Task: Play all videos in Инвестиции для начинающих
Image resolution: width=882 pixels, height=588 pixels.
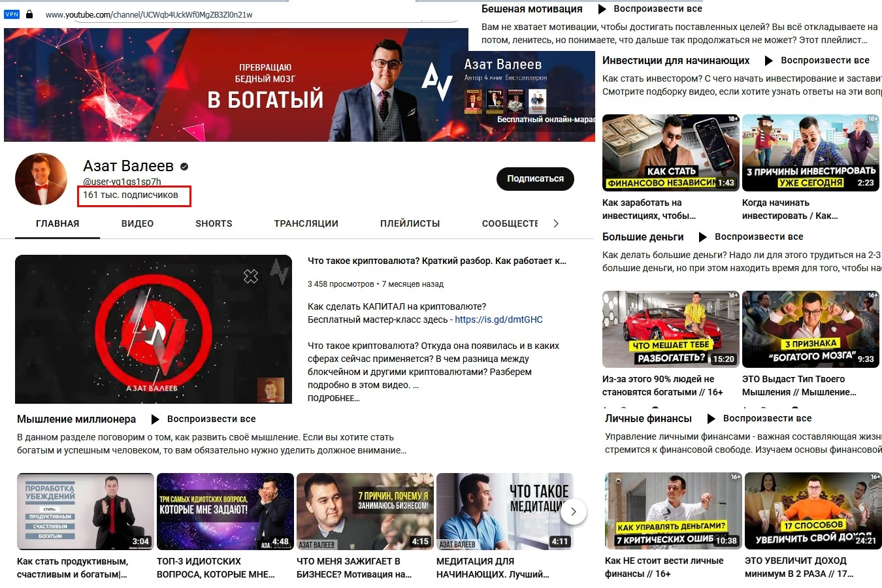Action: 818,60
